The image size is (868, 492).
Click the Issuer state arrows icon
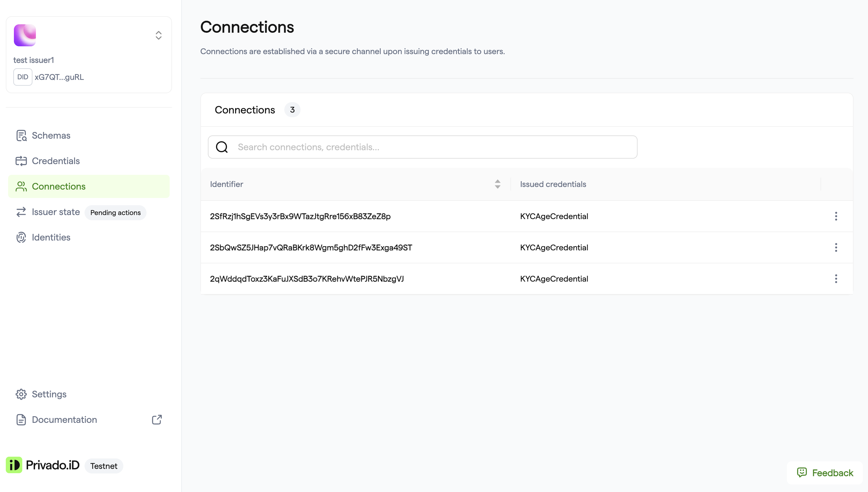(21, 212)
